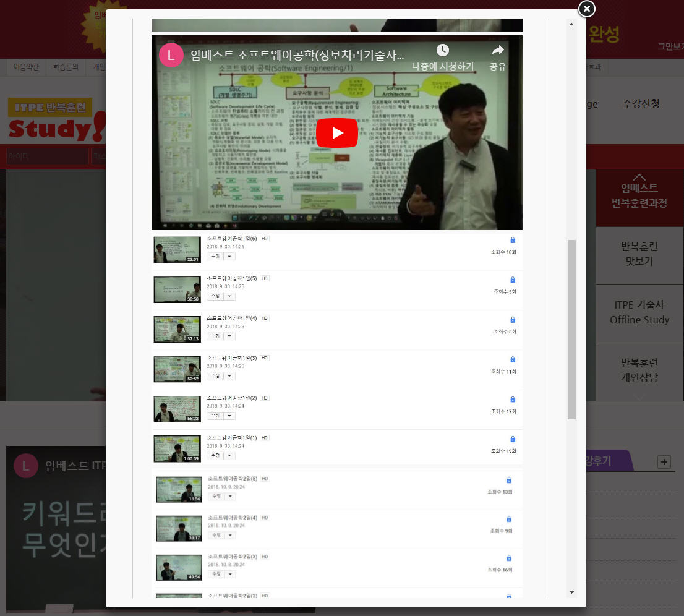Open the 22:01 video thumbnail

click(x=177, y=249)
